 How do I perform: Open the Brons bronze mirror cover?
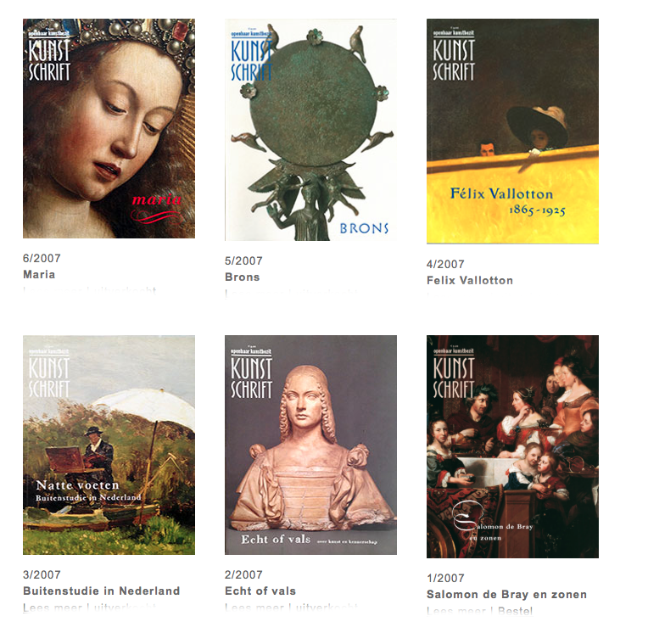click(x=310, y=130)
